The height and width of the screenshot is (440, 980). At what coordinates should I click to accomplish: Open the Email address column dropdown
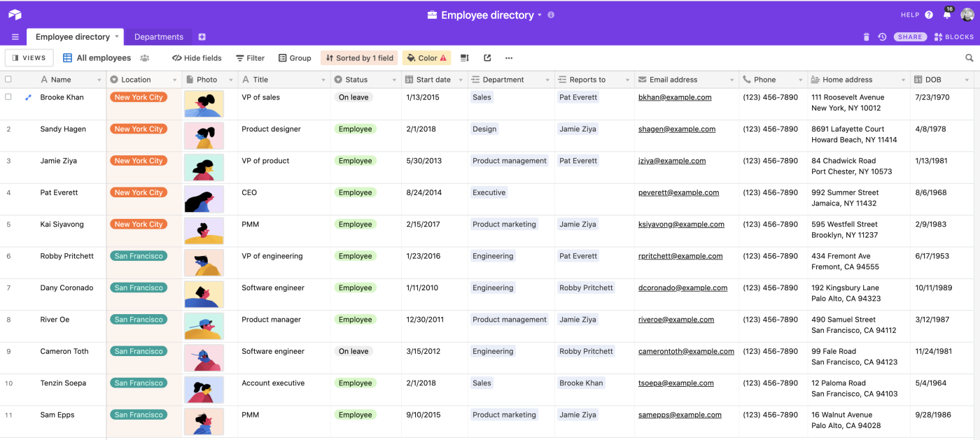pos(731,80)
